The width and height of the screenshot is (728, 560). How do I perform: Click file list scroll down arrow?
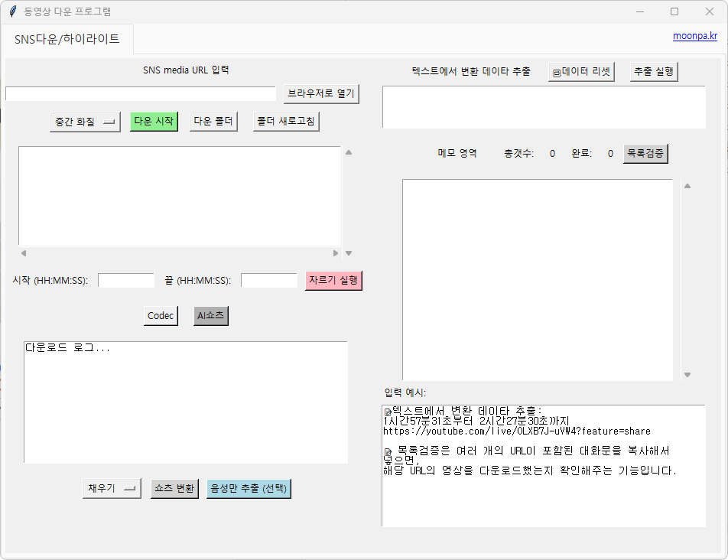[x=349, y=253]
